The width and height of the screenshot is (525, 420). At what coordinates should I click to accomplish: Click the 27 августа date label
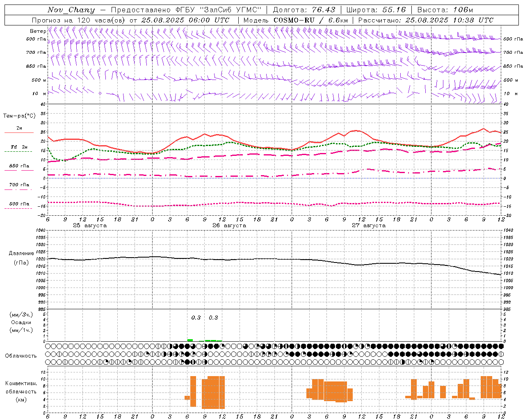[x=369, y=226]
